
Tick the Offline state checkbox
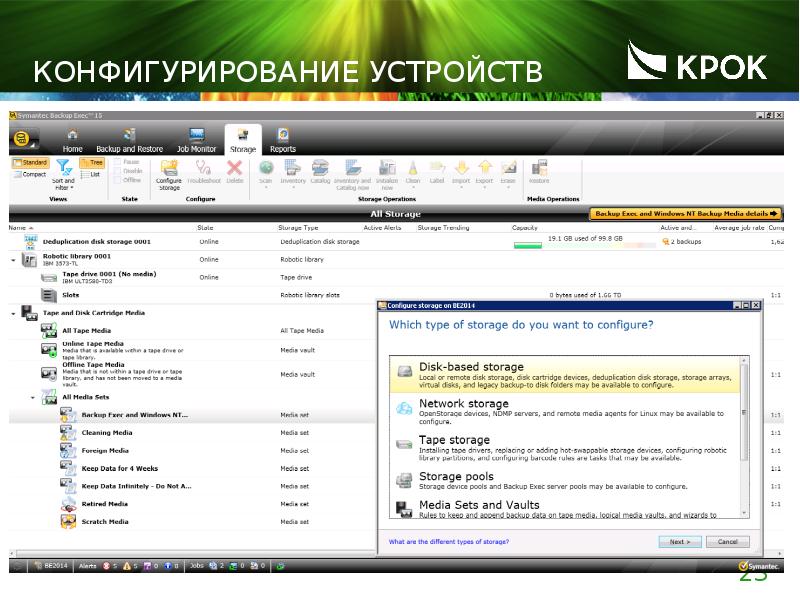[x=117, y=180]
